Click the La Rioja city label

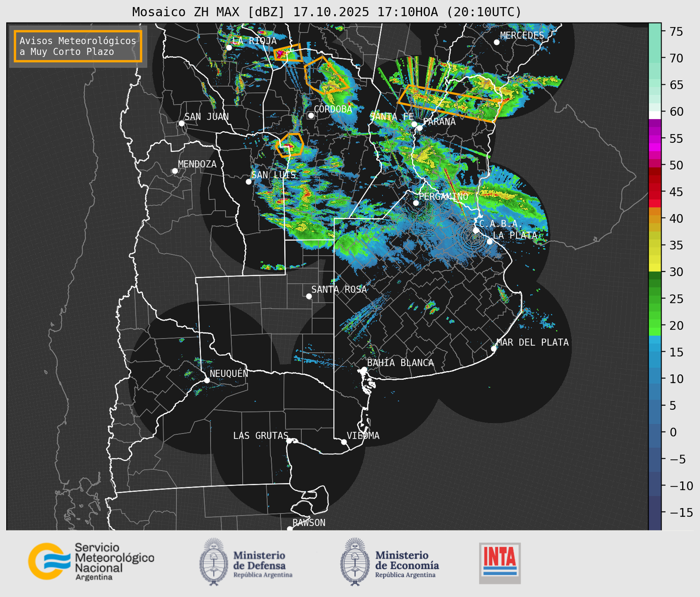[x=254, y=41]
